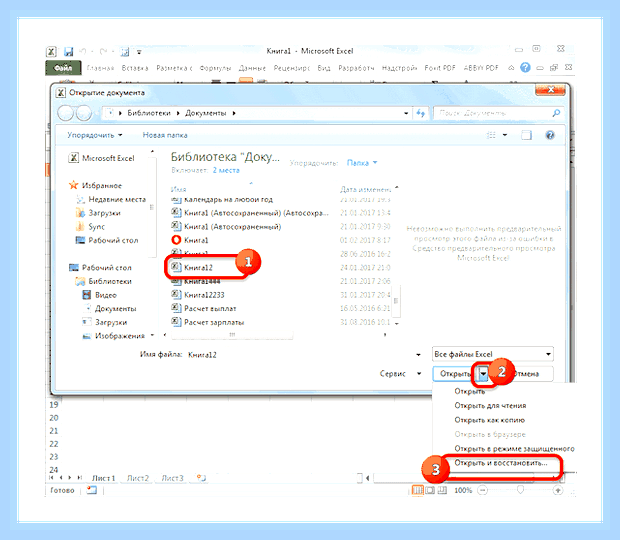620x540 pixels.
Task: Switch to the Формулы ribbon tab
Action: (215, 68)
